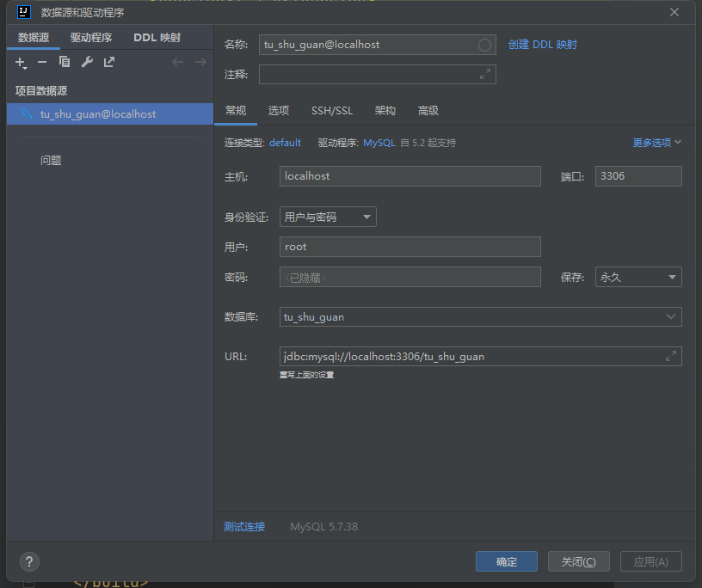Expand 更多选项 dropdown
This screenshot has height=588, width=702.
656,143
